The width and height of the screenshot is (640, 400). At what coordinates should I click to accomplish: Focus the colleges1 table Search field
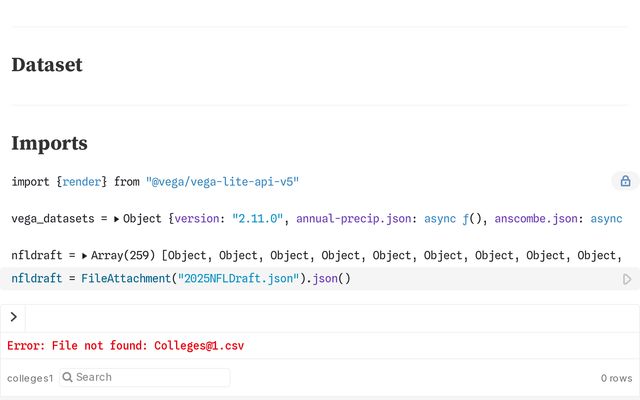coord(150,377)
